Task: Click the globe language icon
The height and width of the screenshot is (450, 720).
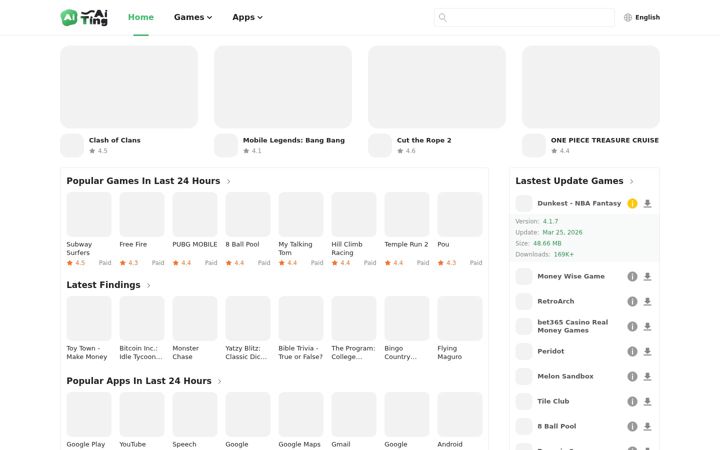Action: [628, 17]
